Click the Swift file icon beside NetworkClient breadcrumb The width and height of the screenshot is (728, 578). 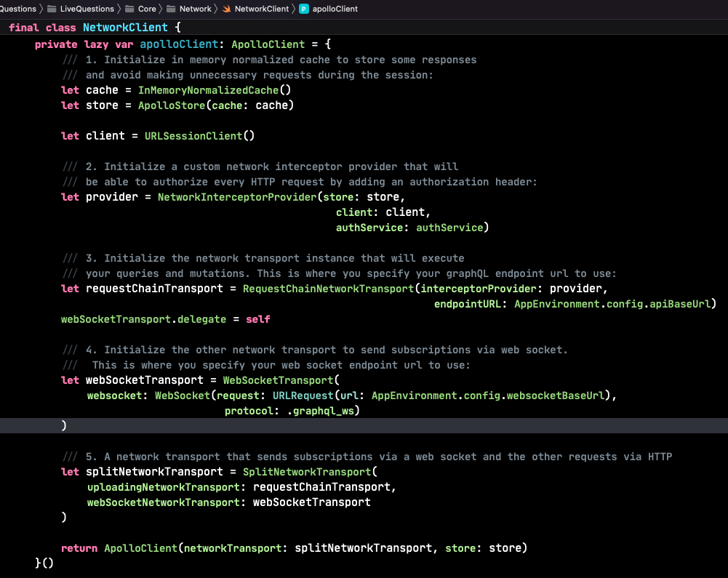(x=227, y=9)
